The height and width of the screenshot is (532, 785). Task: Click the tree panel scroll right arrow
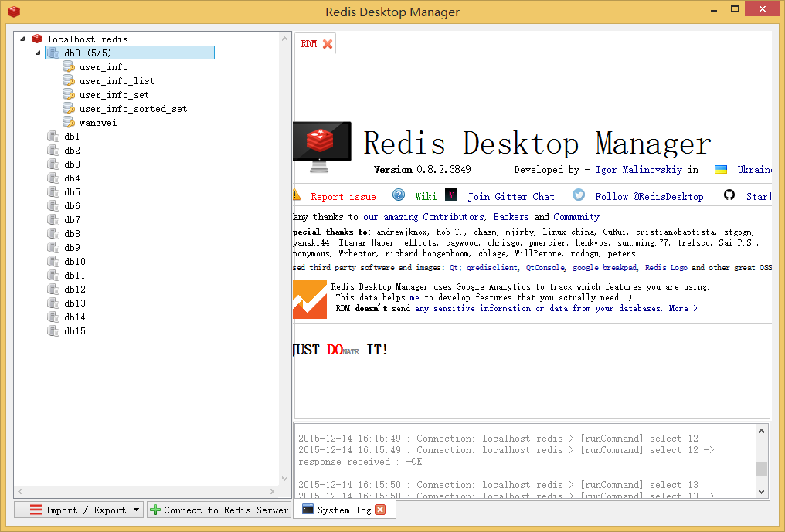click(x=272, y=491)
